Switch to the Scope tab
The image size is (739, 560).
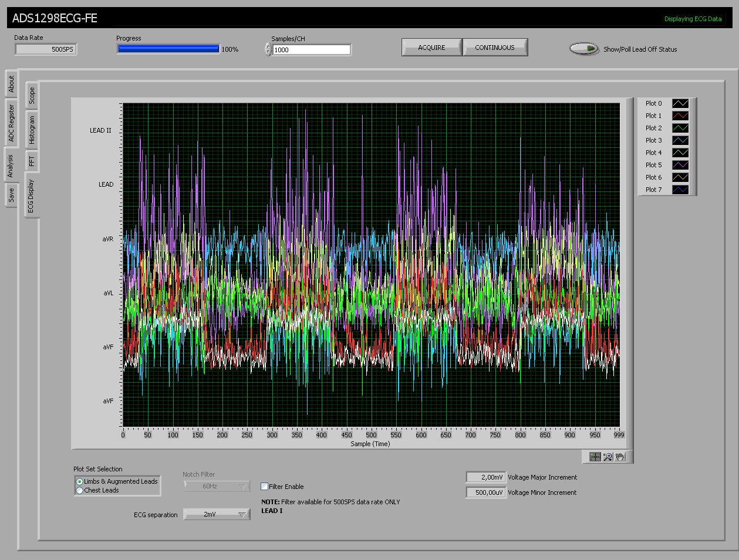coord(31,96)
